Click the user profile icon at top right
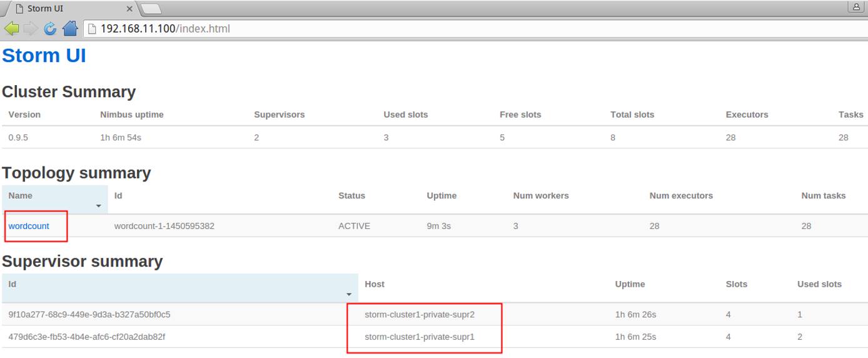Image resolution: width=868 pixels, height=358 pixels. point(855,7)
